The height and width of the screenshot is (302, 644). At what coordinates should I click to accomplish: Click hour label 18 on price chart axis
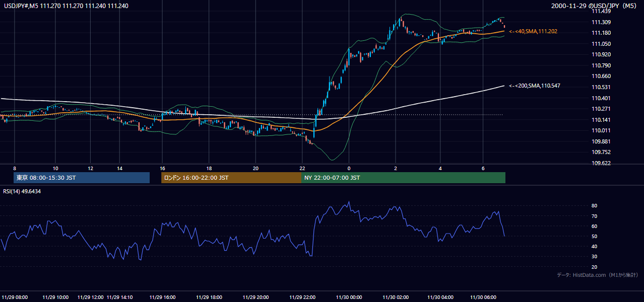pos(209,168)
